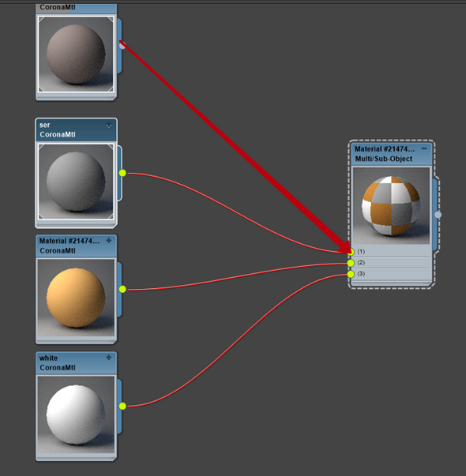Expand the Material #21474 CoronaMtl node
The height and width of the screenshot is (476, 466).
(x=109, y=241)
